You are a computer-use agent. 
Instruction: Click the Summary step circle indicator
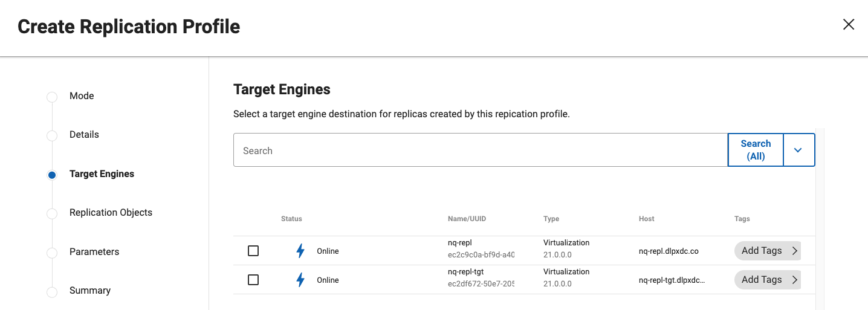point(52,291)
